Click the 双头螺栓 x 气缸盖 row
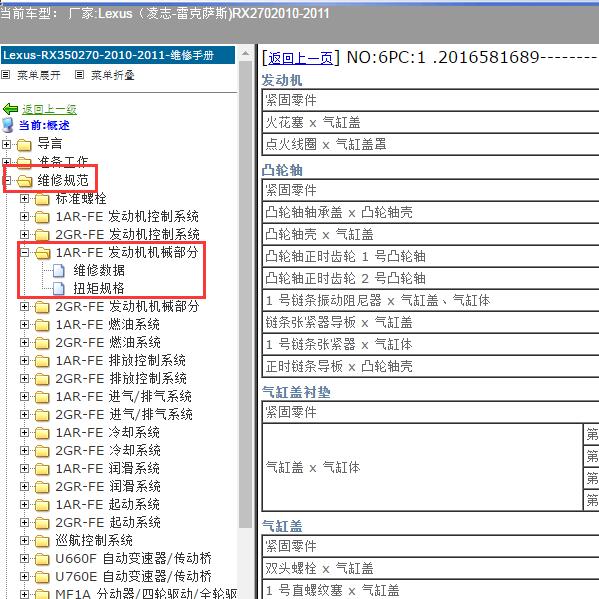This screenshot has width=599, height=599. 431,568
